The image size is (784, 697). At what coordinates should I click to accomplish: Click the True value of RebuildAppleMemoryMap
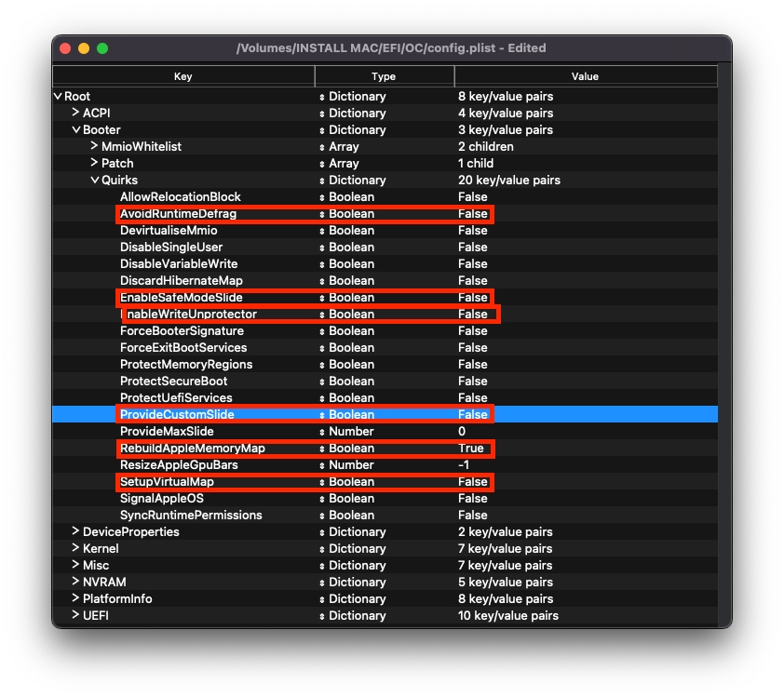(x=471, y=449)
